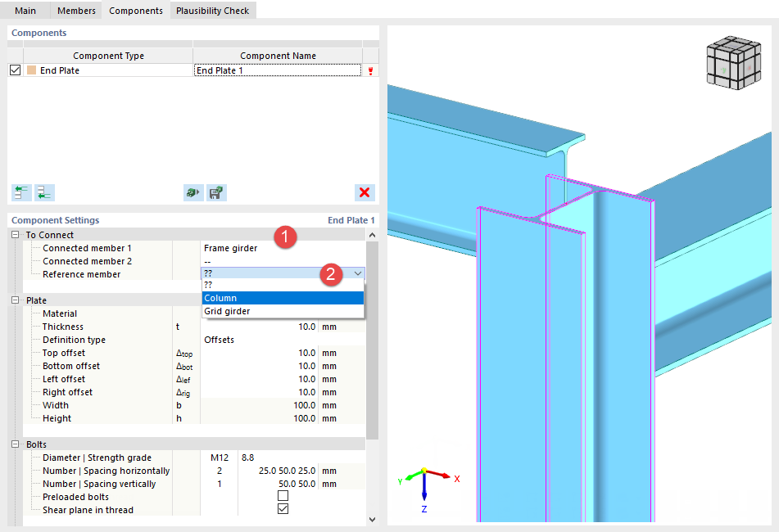The image size is (779, 532).
Task: Toggle the Preloaded bolts checkbox
Action: [x=283, y=496]
